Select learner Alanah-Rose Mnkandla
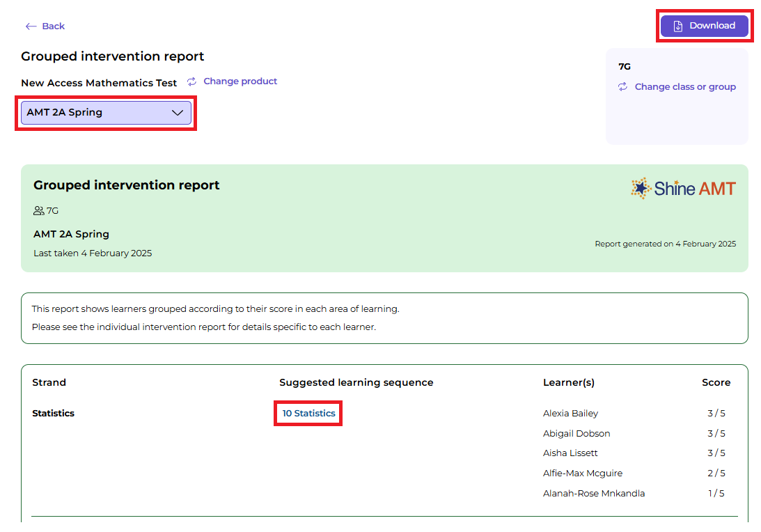 tap(594, 494)
